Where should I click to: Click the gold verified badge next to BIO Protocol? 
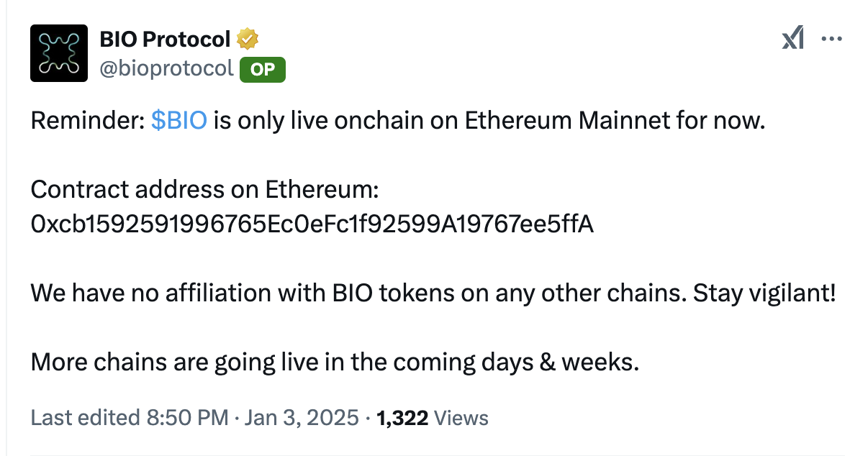click(x=248, y=39)
